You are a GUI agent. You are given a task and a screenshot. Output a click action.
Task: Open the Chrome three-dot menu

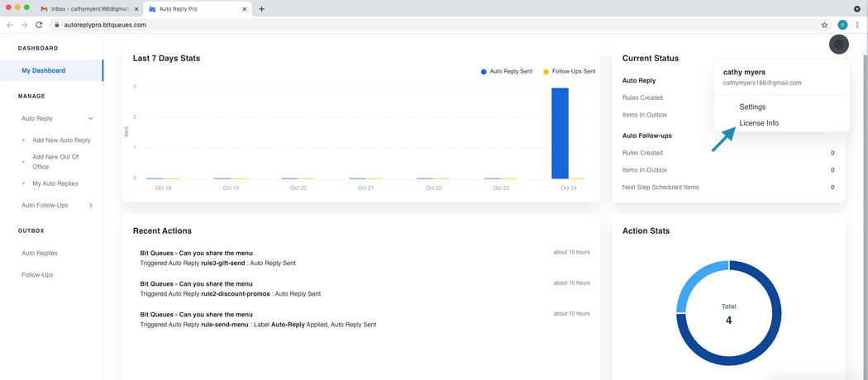coord(857,25)
